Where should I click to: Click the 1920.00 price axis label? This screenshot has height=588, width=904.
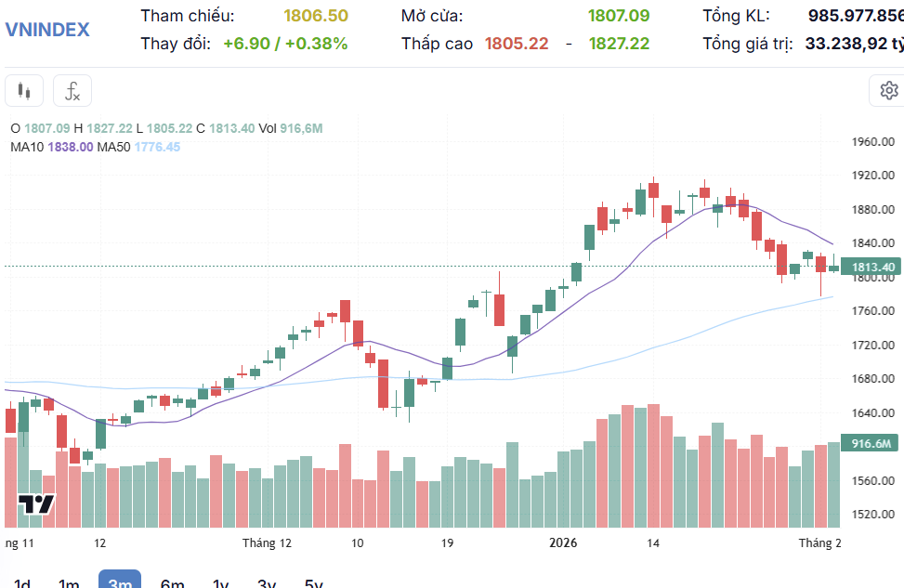pos(872,176)
